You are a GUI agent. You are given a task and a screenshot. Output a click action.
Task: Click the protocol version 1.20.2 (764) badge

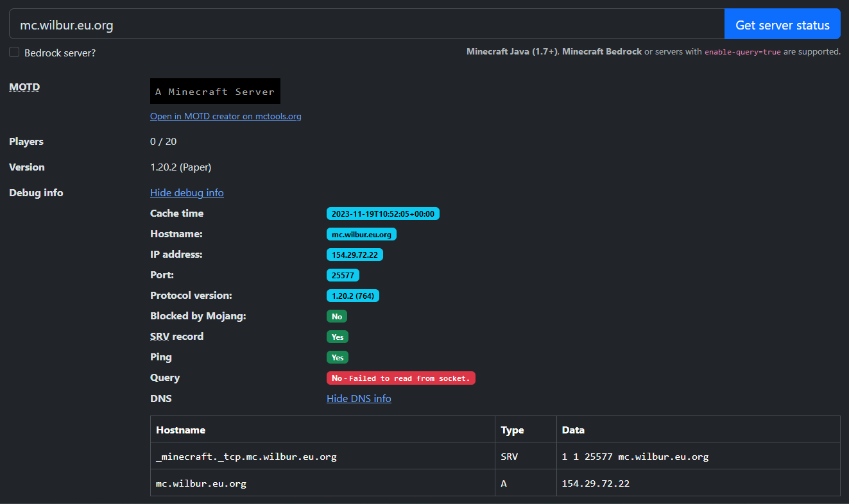(353, 296)
